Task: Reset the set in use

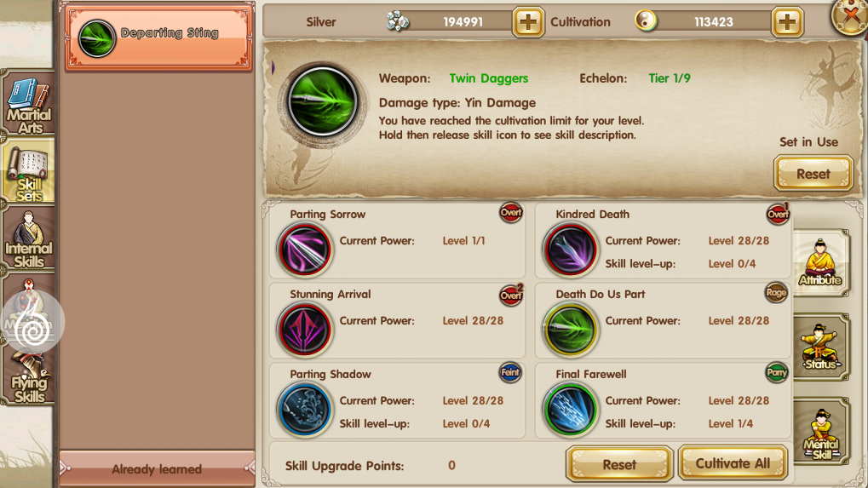Action: (x=813, y=174)
